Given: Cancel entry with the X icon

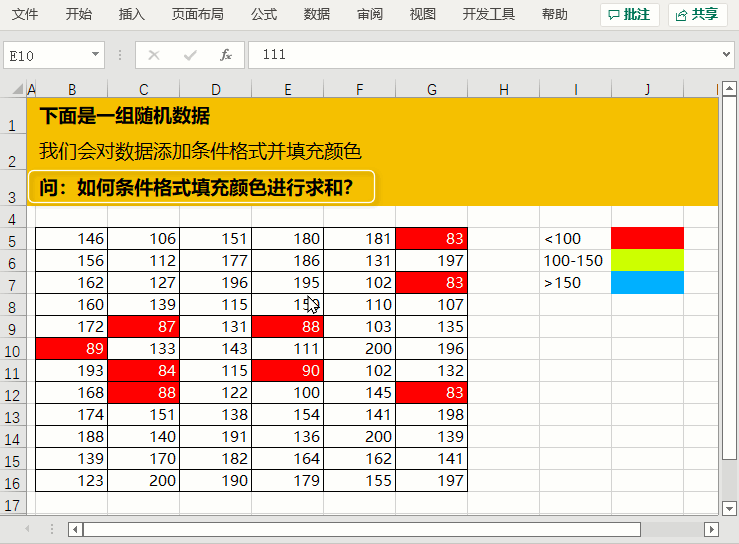Looking at the screenshot, I should (154, 55).
